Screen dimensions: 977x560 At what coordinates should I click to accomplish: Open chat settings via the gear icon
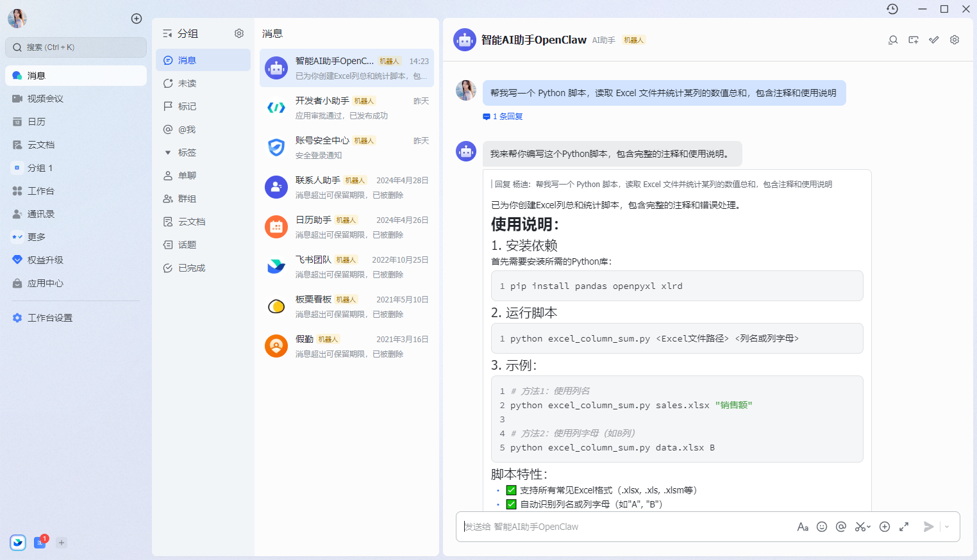point(954,39)
